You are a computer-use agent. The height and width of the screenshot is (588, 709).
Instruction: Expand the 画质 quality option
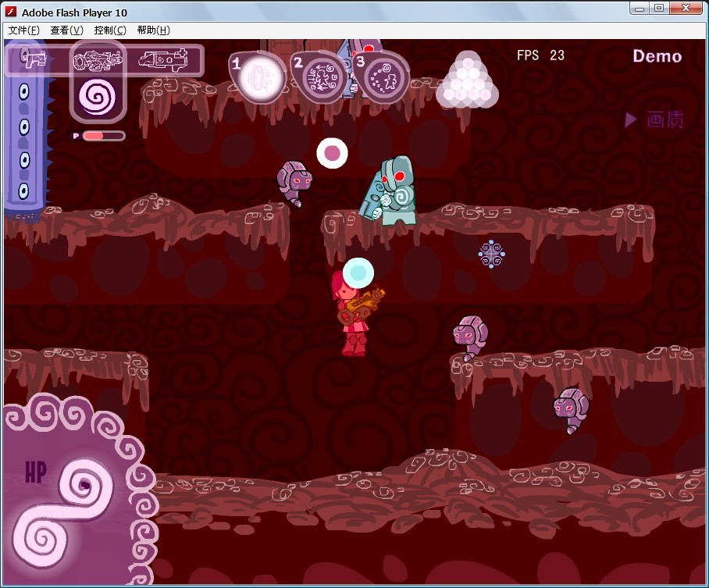click(x=654, y=119)
